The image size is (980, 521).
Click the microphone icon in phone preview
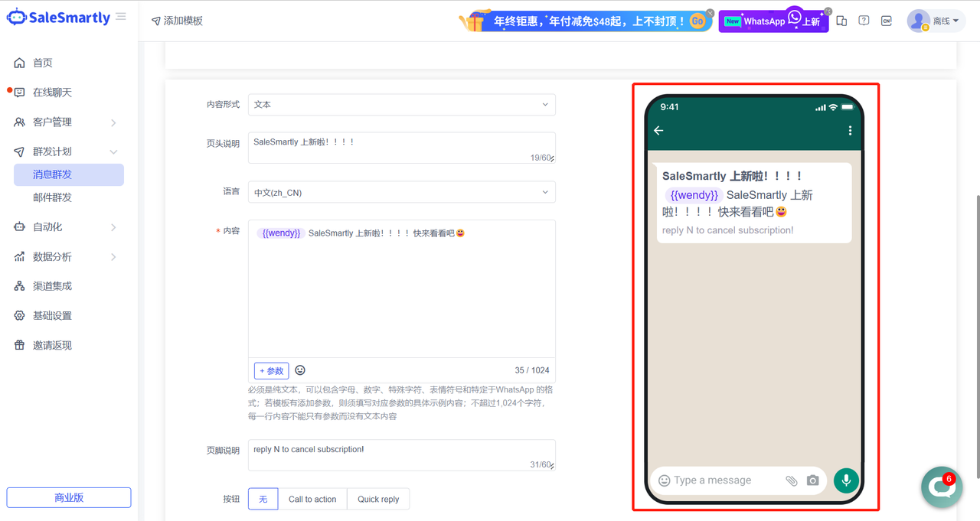click(x=846, y=480)
